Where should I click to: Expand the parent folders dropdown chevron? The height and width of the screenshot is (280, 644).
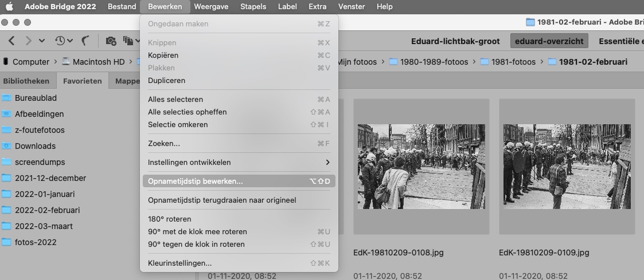41,41
